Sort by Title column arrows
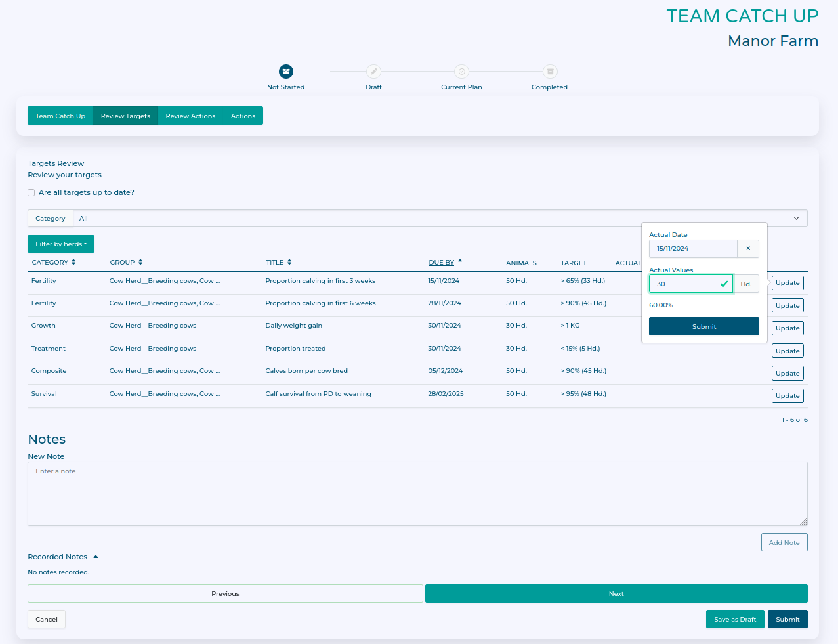Image resolution: width=838 pixels, height=644 pixels. pyautogui.click(x=289, y=263)
